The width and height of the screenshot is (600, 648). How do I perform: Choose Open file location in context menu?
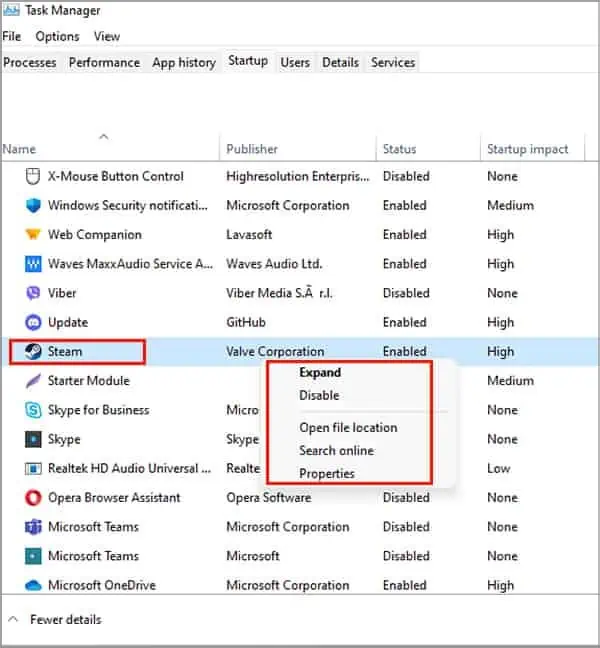tap(348, 428)
